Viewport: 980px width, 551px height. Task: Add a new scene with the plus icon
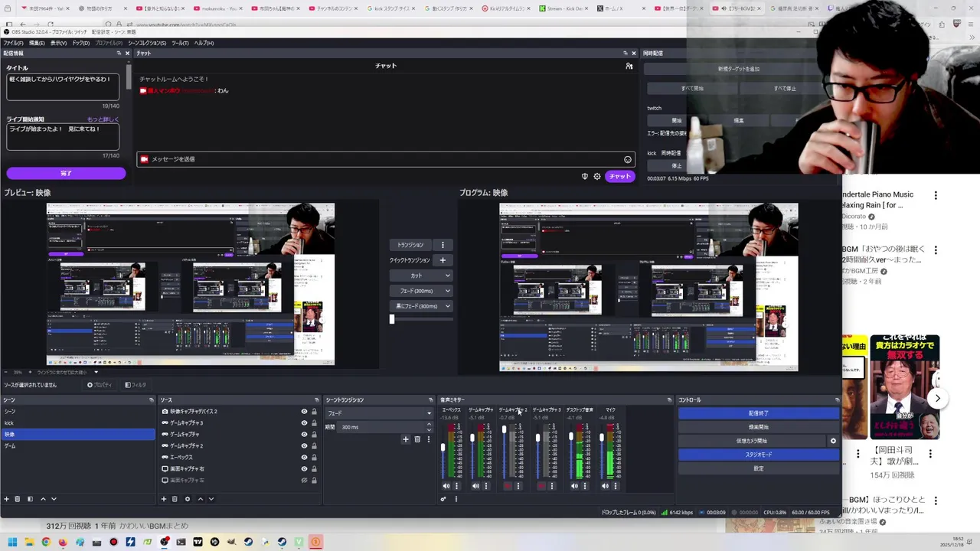[6, 499]
